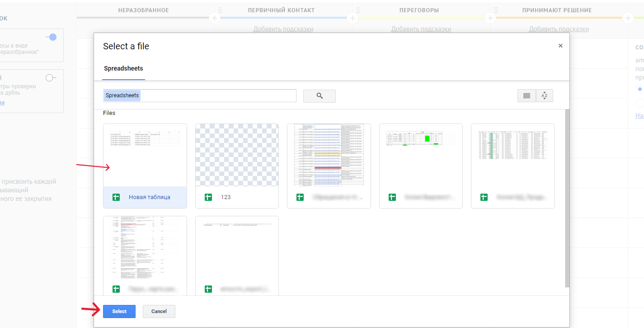The width and height of the screenshot is (644, 328).
Task: Open the A-Z sort options icon
Action: 545,95
